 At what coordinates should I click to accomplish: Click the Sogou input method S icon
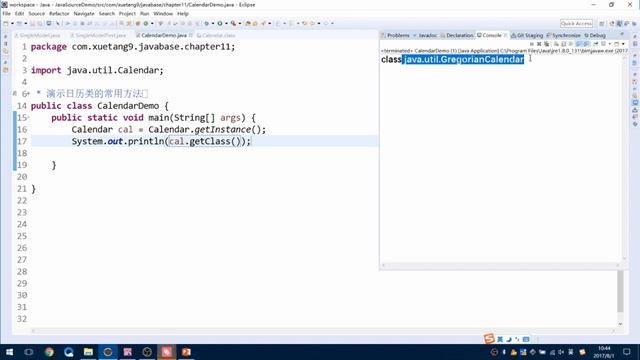click(489, 338)
